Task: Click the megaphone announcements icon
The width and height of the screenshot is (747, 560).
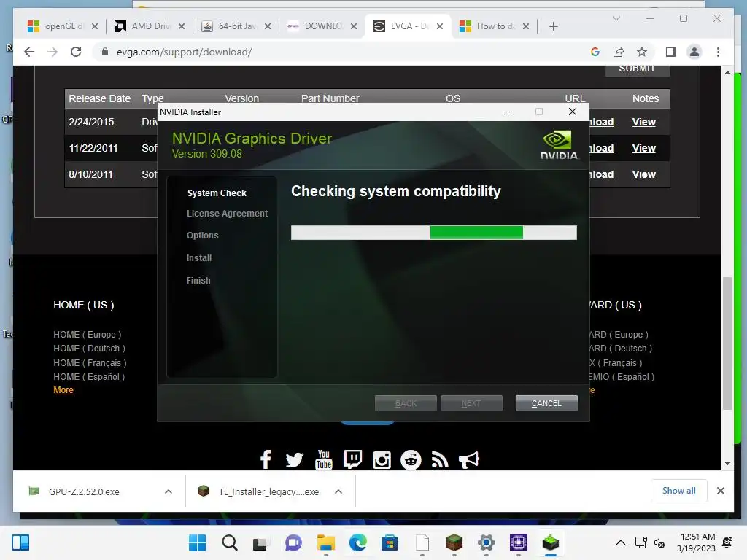Action: click(469, 460)
